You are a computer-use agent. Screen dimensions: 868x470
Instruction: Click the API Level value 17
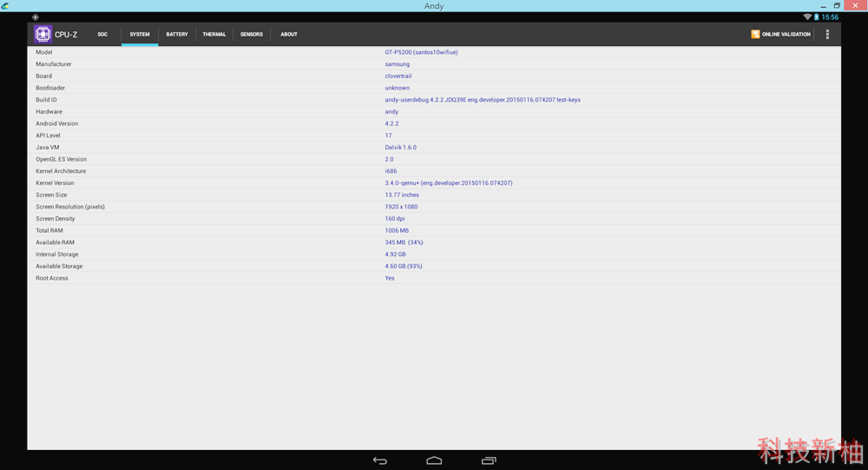click(x=388, y=136)
